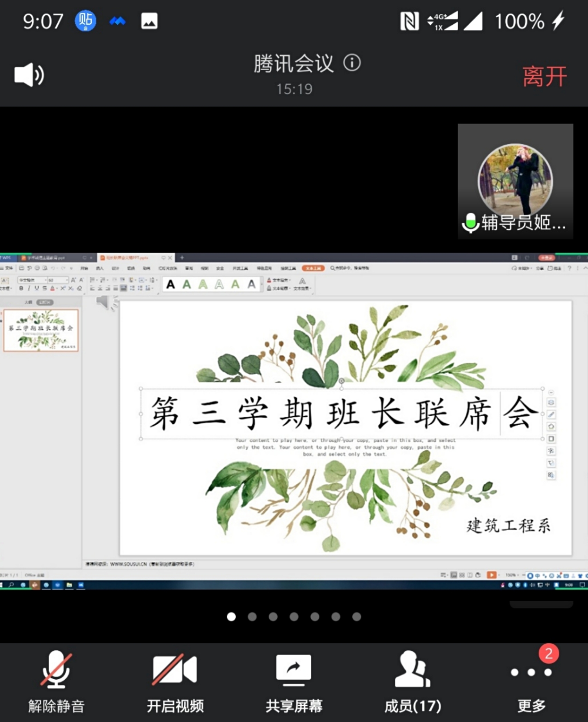Image resolution: width=588 pixels, height=722 pixels.
Task: Click the orange text tools ribbon tab
Action: (313, 268)
